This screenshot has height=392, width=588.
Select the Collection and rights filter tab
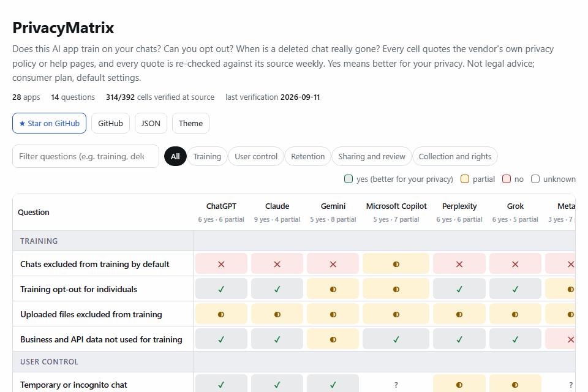[455, 156]
